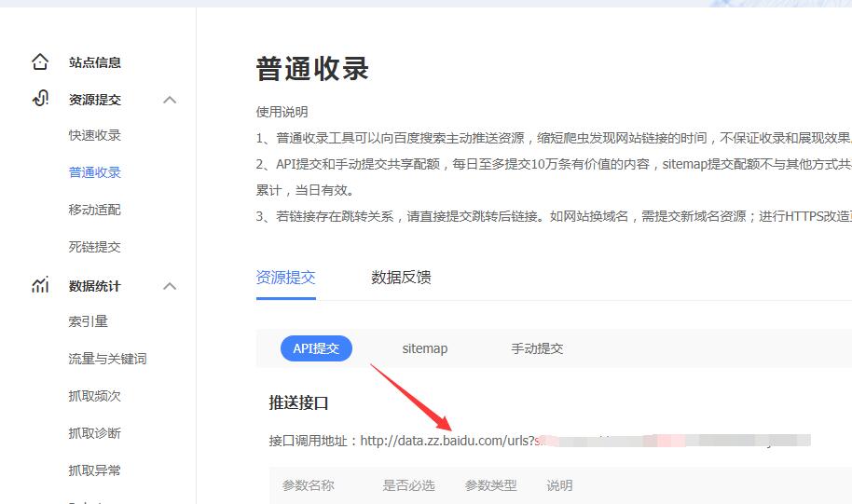Select the API提交 pill button
Image resolution: width=852 pixels, height=504 pixels.
click(x=316, y=348)
